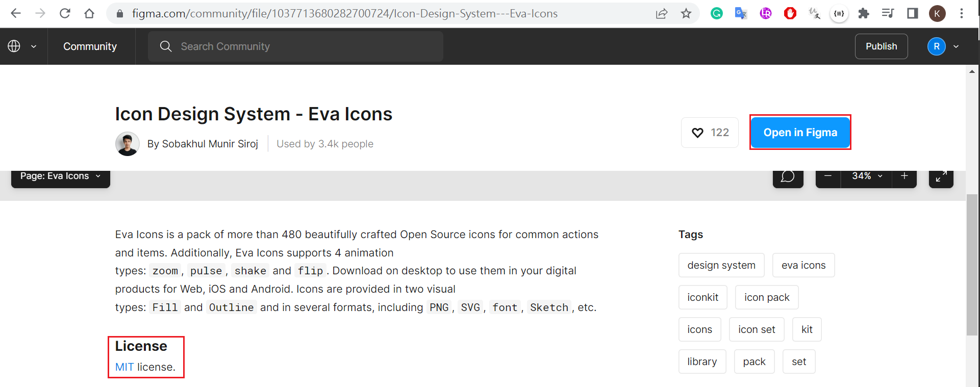
Task: Open the Page: Eva Icons dropdown
Action: [60, 176]
